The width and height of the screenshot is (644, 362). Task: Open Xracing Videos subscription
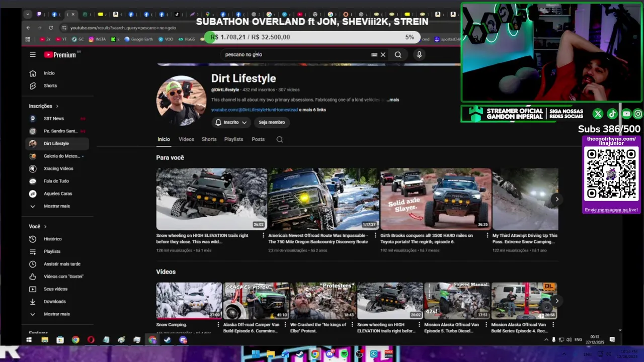tap(57, 168)
